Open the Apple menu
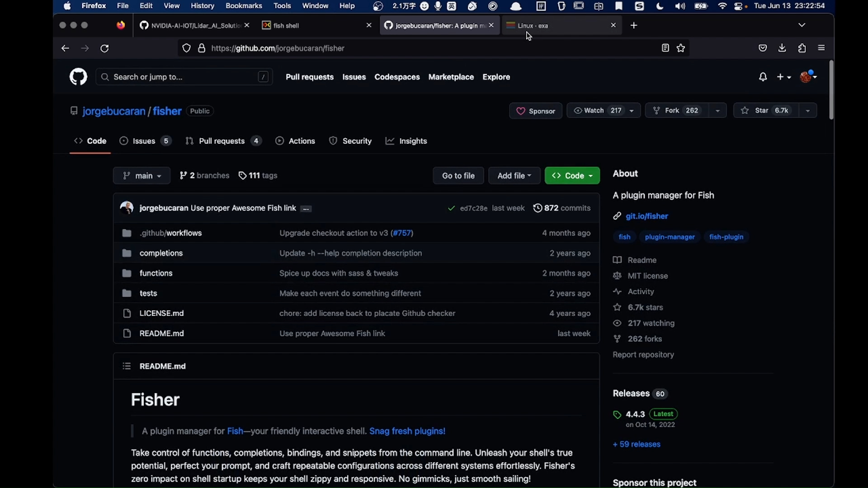This screenshot has width=868, height=488. (67, 6)
